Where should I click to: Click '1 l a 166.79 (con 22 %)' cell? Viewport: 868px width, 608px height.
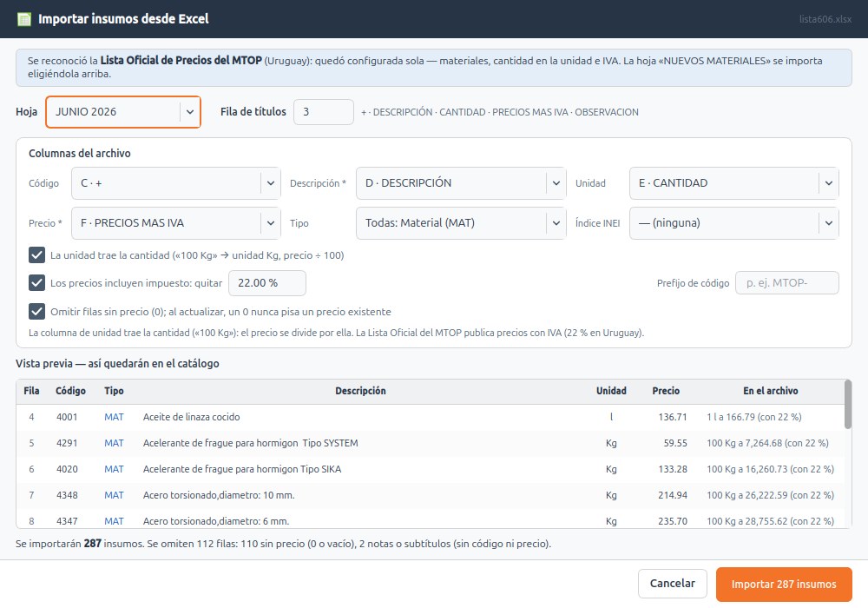754,417
